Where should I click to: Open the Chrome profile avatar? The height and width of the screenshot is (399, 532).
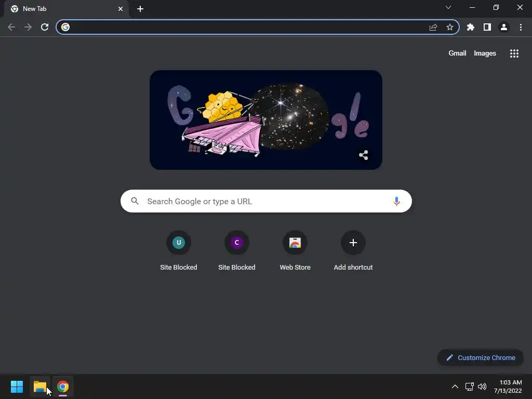click(504, 27)
